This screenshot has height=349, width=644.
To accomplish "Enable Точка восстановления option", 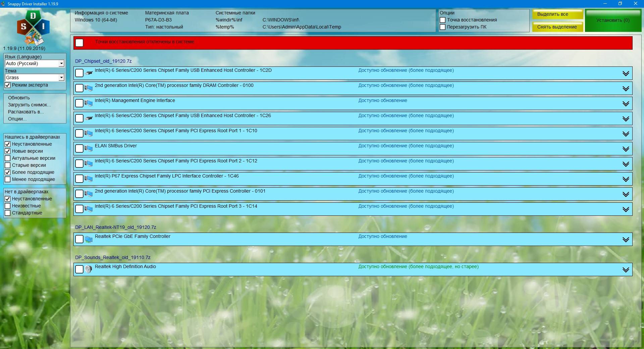I will coord(443,20).
